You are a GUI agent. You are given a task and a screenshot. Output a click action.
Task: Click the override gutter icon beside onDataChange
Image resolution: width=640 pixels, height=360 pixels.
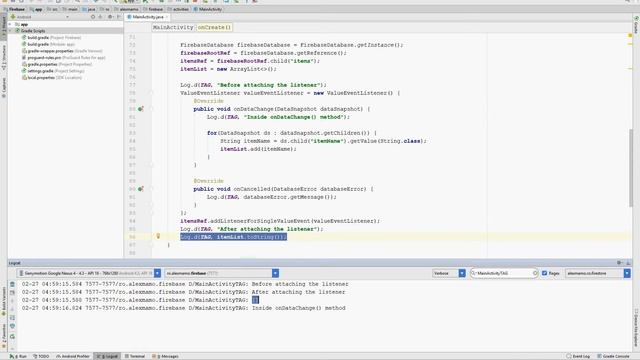click(x=141, y=109)
